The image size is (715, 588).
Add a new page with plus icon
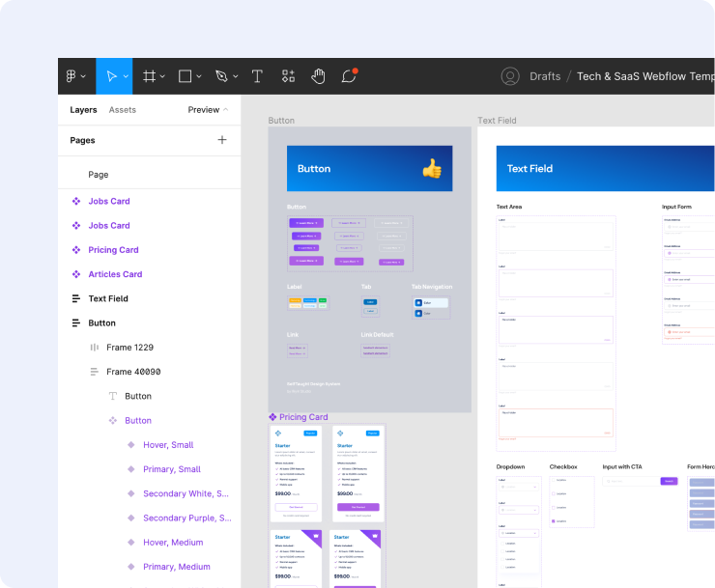pos(222,140)
